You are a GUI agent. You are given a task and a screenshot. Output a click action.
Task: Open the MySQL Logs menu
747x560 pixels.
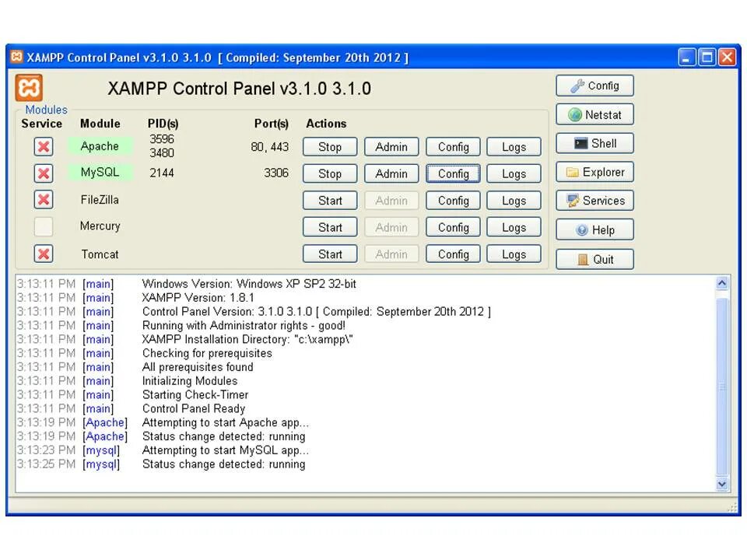click(514, 173)
